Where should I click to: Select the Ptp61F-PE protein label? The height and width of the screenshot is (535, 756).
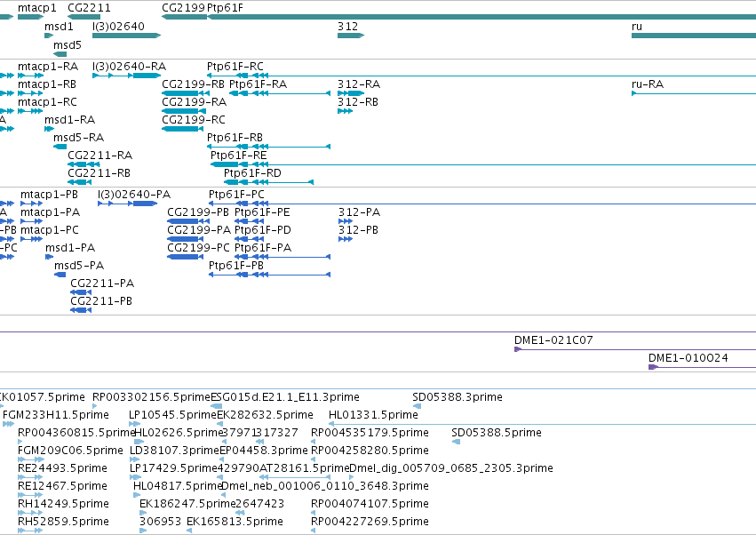tap(262, 212)
